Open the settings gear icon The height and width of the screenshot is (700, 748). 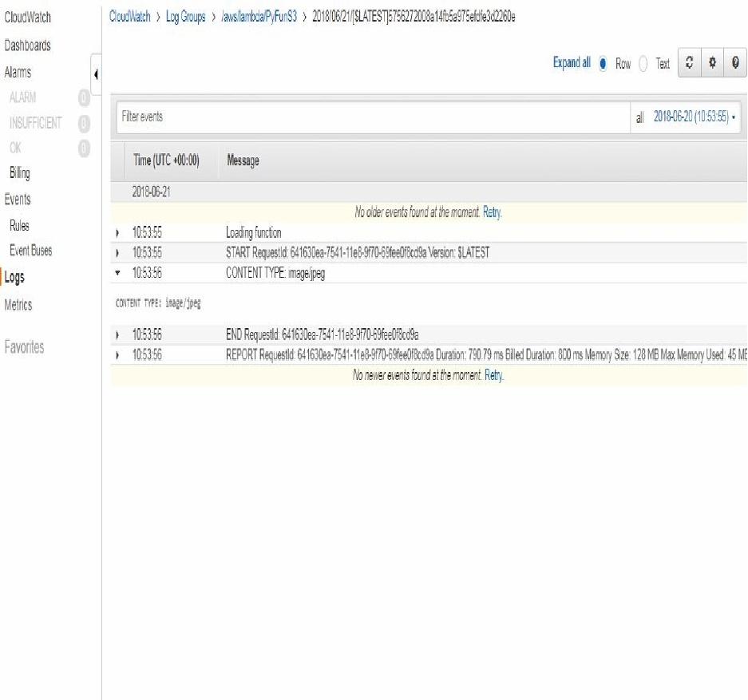[712, 62]
